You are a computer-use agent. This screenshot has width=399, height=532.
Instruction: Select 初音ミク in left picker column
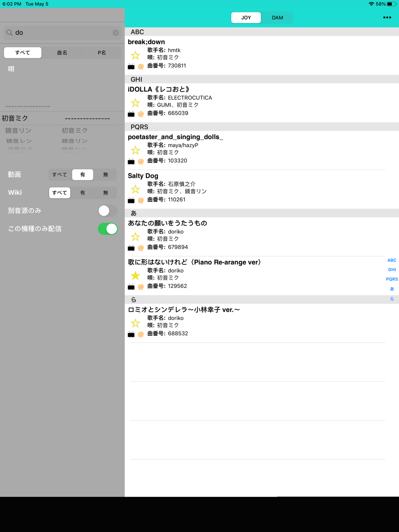[x=15, y=118]
